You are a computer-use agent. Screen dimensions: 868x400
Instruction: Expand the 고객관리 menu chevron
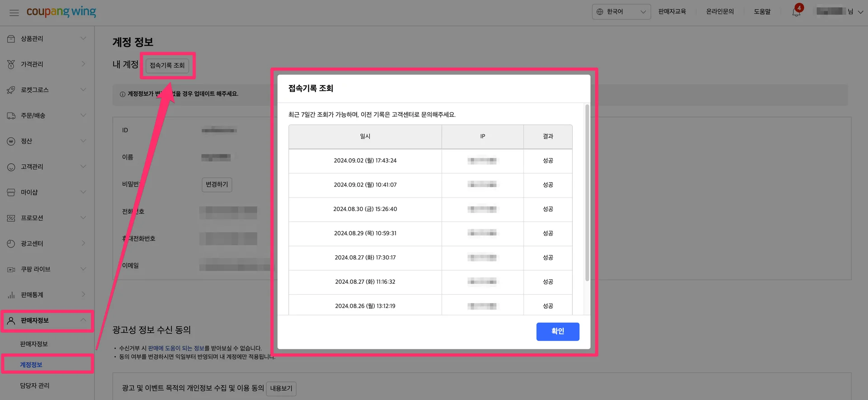coord(83,166)
